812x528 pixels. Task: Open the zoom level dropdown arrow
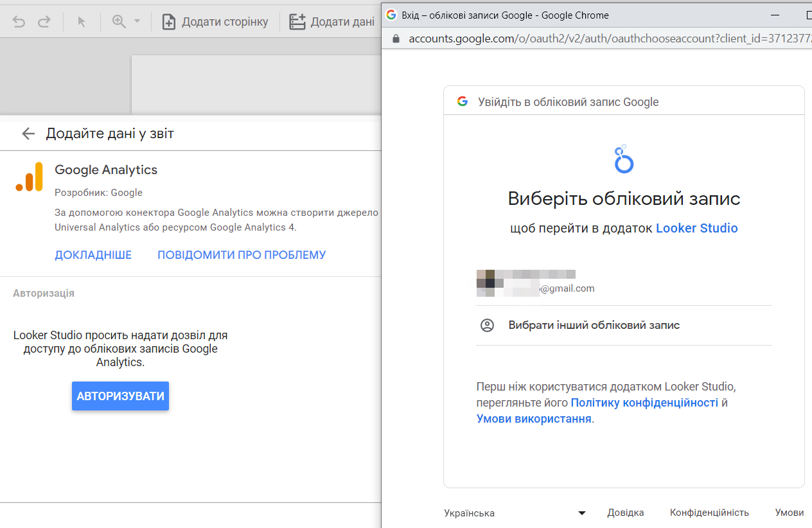pos(137,22)
